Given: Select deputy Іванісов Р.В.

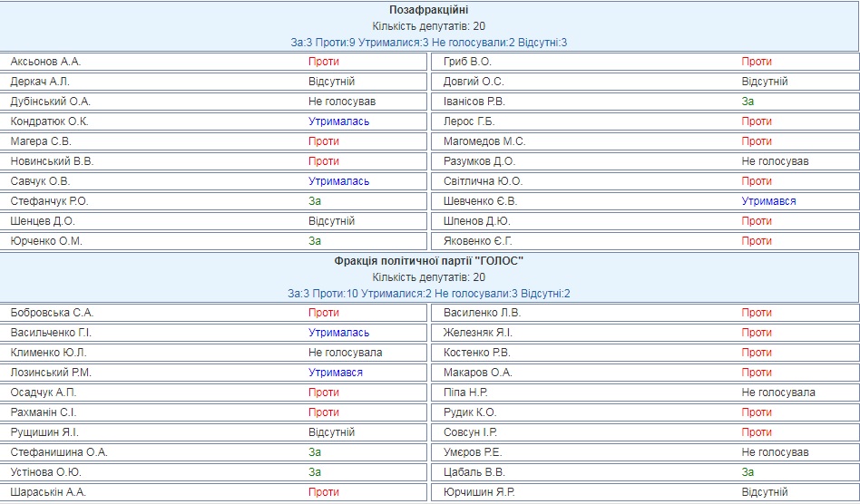Looking at the screenshot, I should click(x=474, y=102).
